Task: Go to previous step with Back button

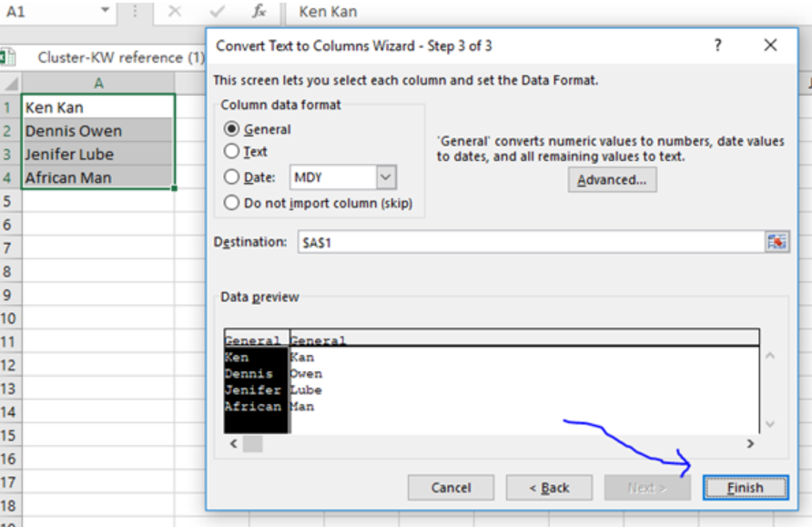Action: pos(549,488)
